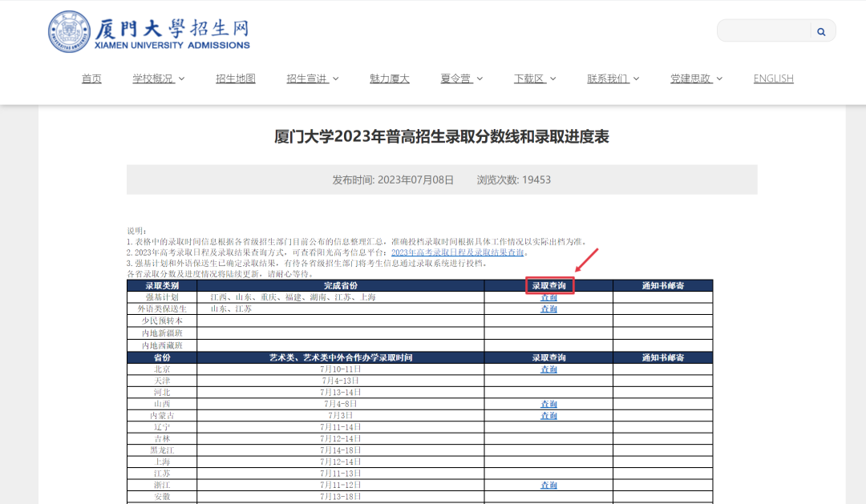Screen dimensions: 866x504
Task: Click the search magnifier icon
Action: tap(820, 31)
